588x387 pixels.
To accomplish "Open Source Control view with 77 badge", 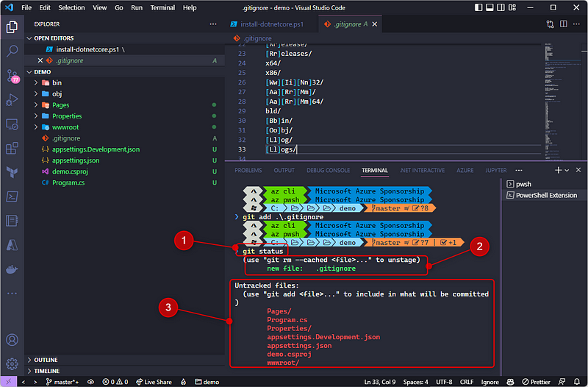I will coord(12,75).
